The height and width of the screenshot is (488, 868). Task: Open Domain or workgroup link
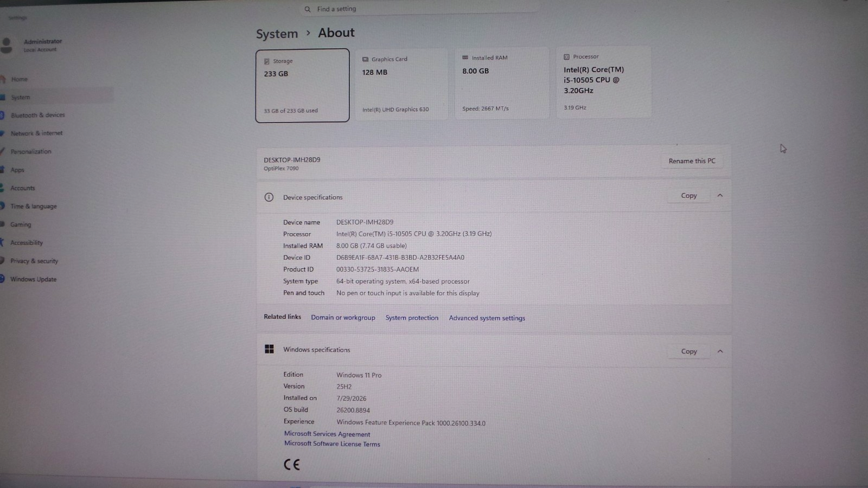tap(343, 318)
